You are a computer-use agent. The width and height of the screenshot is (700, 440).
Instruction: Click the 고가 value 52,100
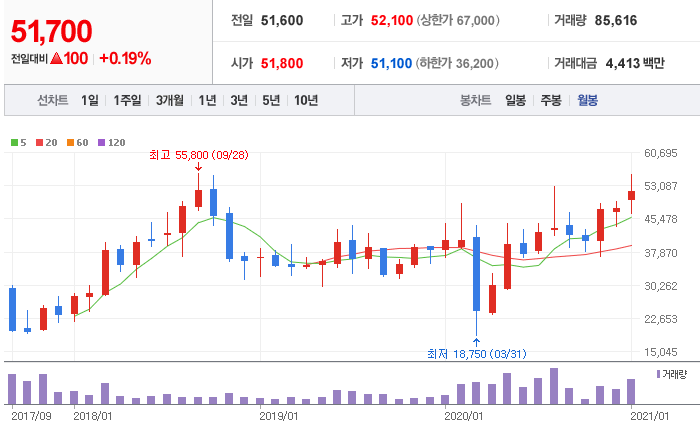392,21
